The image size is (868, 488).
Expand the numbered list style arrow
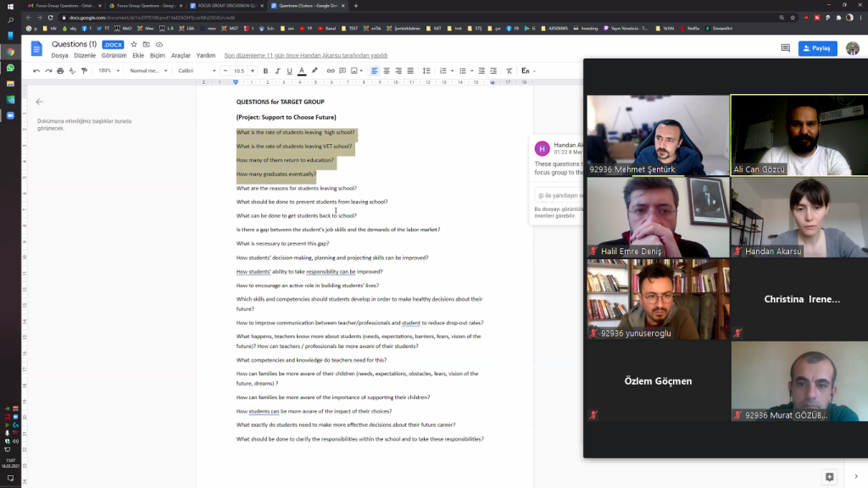click(x=453, y=71)
